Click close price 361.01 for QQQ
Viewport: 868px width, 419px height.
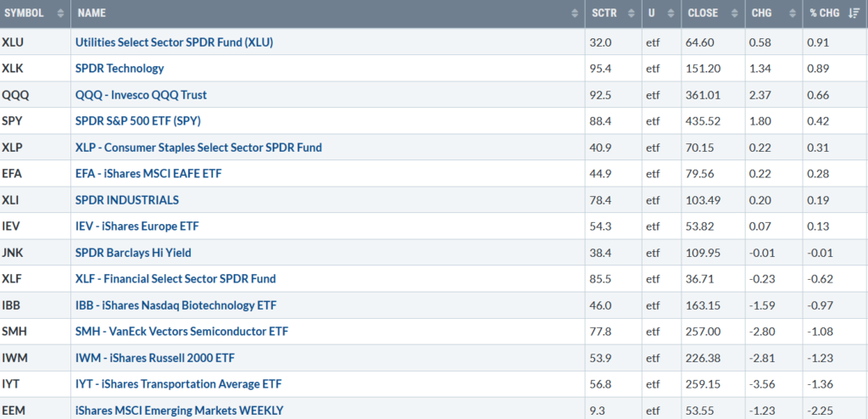(704, 95)
